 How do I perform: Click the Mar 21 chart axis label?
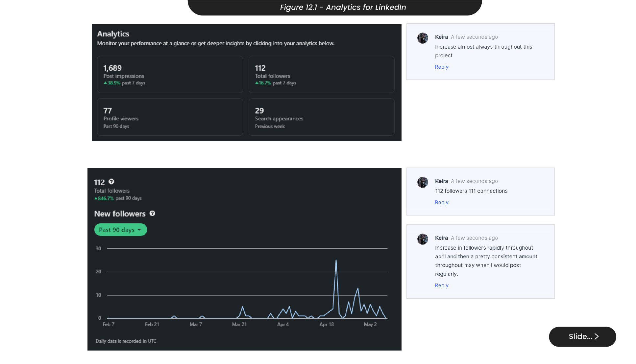239,325
